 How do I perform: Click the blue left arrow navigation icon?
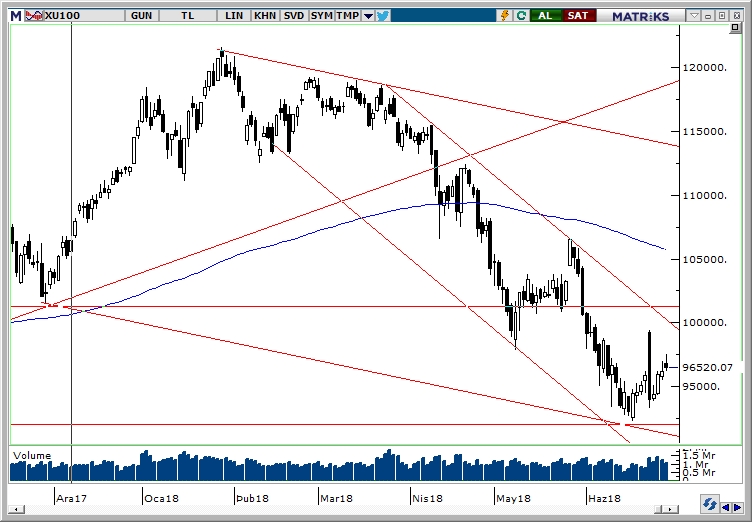(x=725, y=507)
